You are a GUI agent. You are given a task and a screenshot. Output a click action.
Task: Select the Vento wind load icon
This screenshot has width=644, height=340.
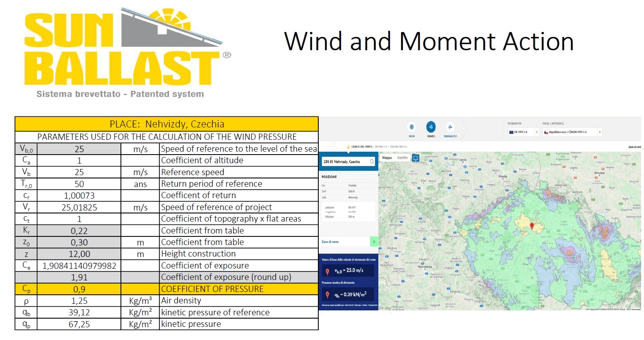coord(431,127)
